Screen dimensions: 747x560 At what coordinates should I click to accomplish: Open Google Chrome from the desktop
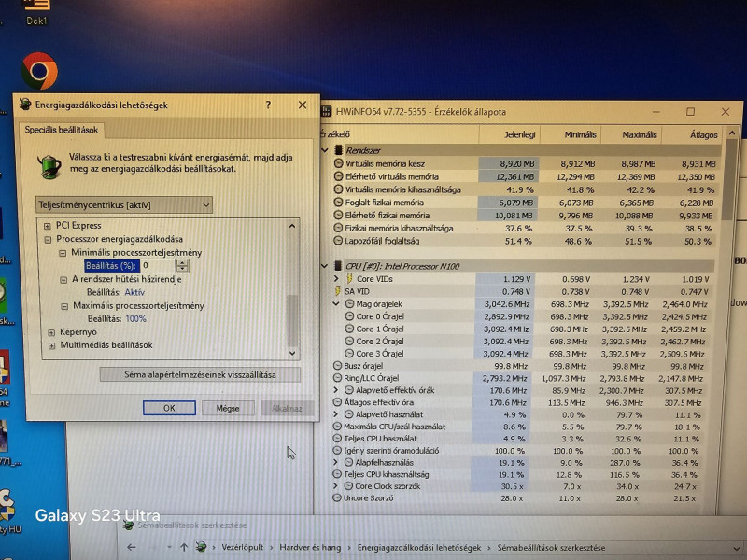tap(39, 71)
